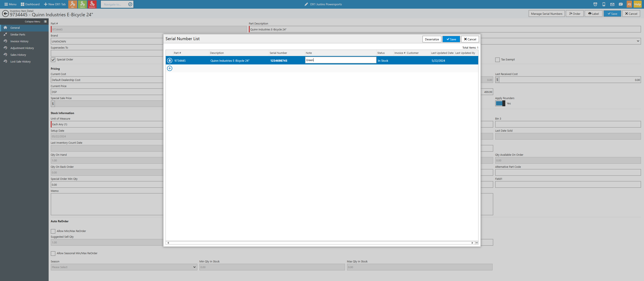This screenshot has height=281, width=644.
Task: Click the yellow Help button
Action: 637,4
